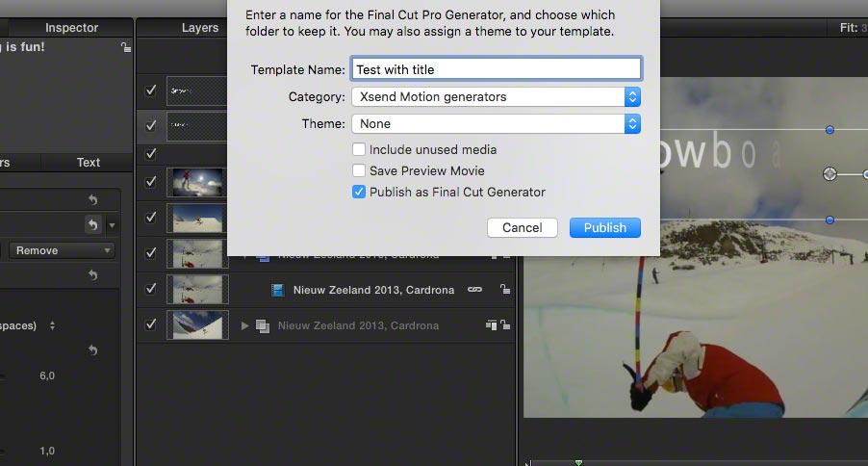
Task: Enable Include unused media
Action: tap(359, 149)
